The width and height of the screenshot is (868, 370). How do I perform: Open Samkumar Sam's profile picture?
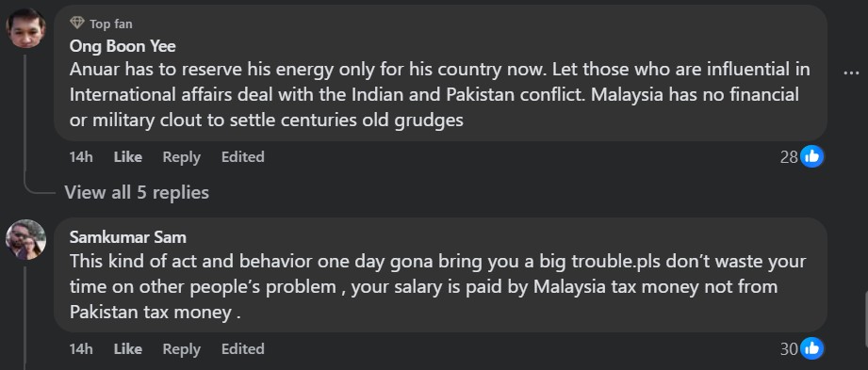[25, 239]
